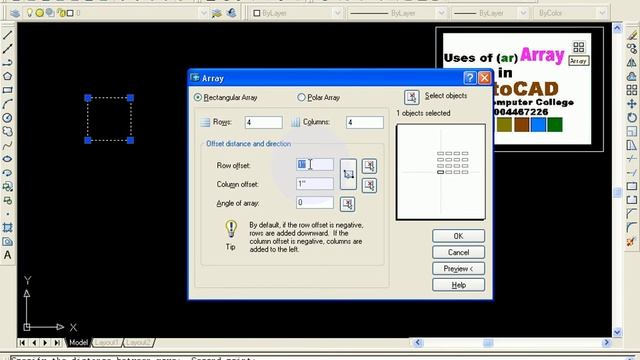Select the Rectangle draw tool
The width and height of the screenshot is (640, 360).
(7, 90)
